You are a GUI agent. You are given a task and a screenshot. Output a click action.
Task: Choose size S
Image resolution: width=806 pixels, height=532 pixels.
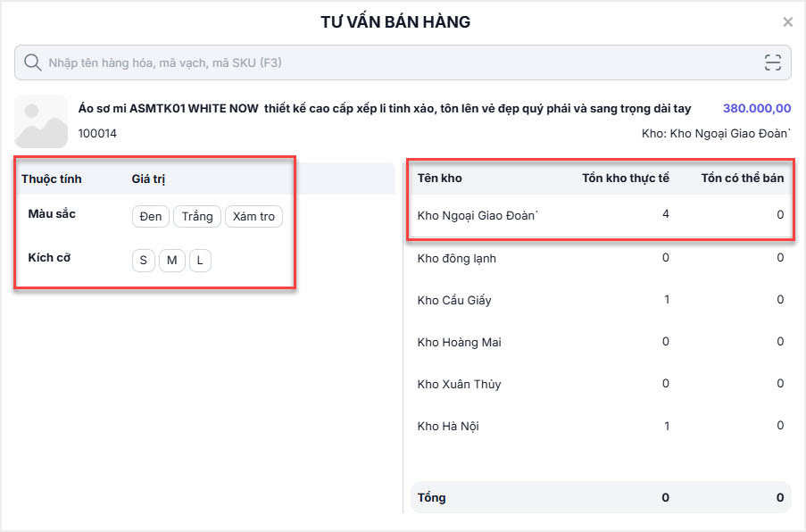tap(143, 261)
